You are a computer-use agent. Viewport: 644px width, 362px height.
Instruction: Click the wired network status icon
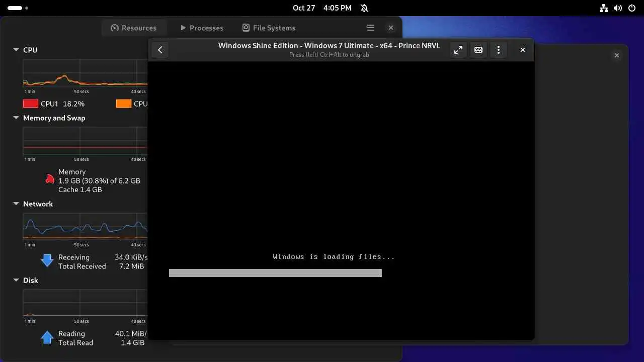(x=604, y=8)
